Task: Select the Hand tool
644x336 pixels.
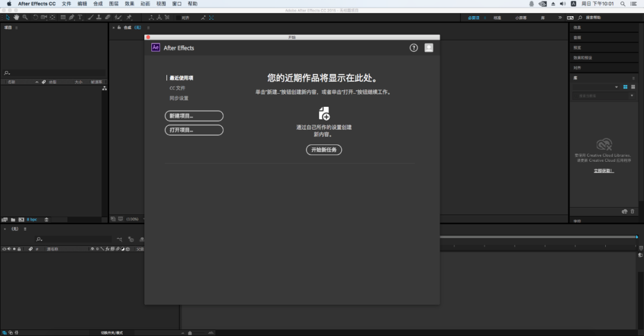Action: pyautogui.click(x=17, y=17)
